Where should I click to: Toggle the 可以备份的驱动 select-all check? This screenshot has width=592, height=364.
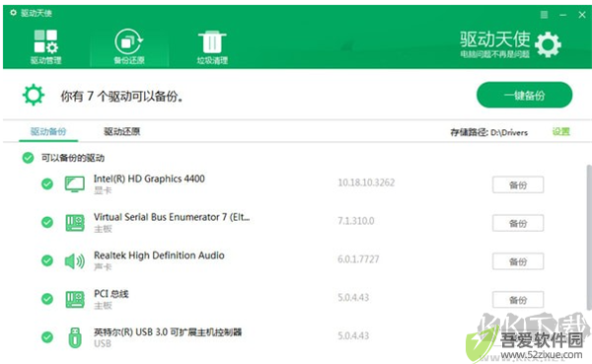point(28,158)
